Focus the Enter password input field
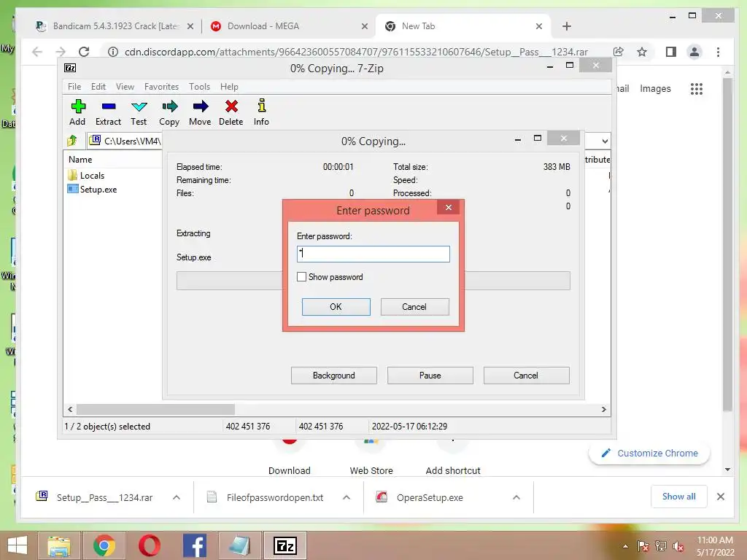 [x=373, y=254]
